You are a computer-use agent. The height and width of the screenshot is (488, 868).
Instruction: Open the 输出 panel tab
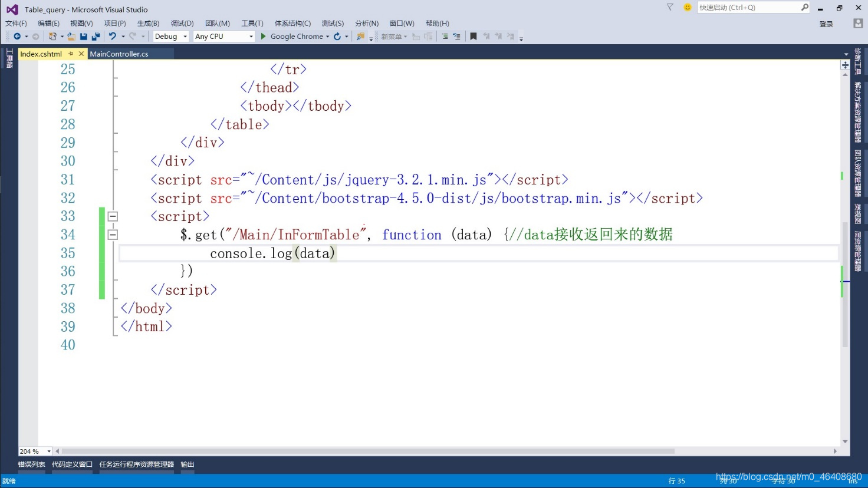click(188, 464)
